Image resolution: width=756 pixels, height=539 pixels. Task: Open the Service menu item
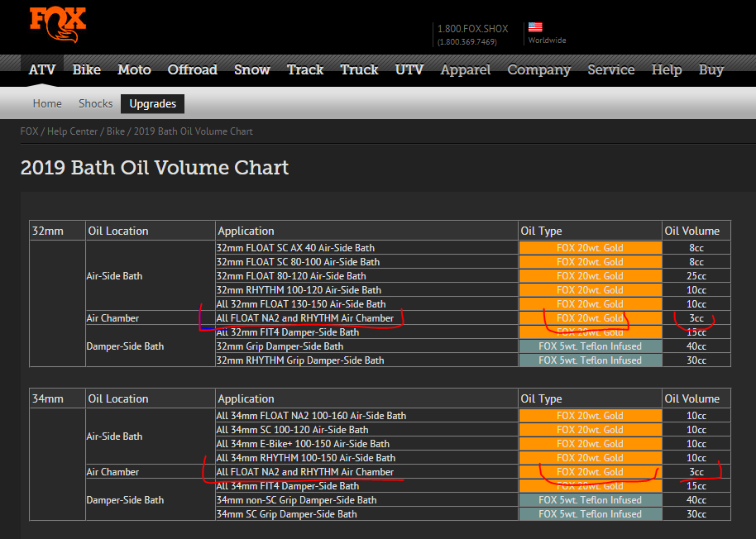(610, 69)
